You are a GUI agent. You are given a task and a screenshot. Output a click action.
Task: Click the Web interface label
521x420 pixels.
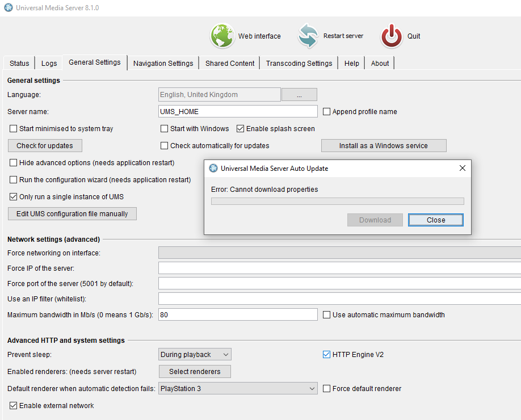(259, 36)
